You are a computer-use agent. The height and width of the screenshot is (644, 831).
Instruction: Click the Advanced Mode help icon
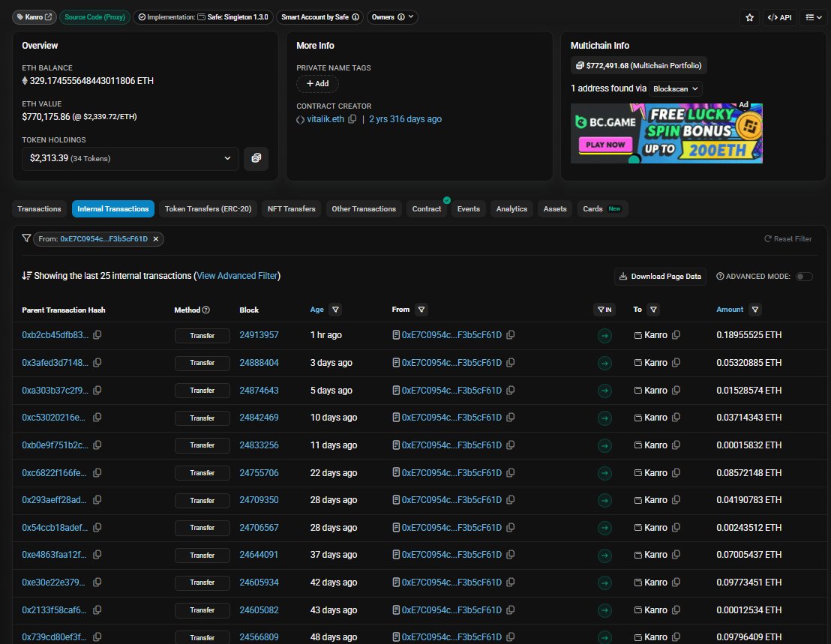click(x=720, y=277)
